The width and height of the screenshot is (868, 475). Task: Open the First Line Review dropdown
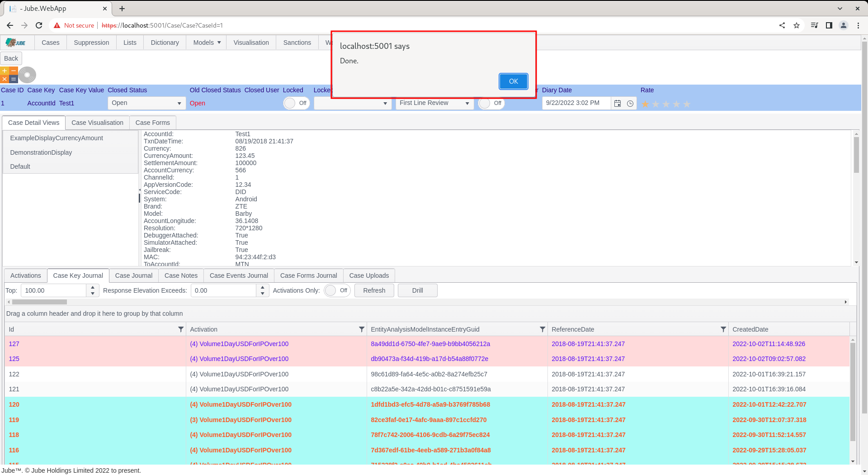pos(434,103)
